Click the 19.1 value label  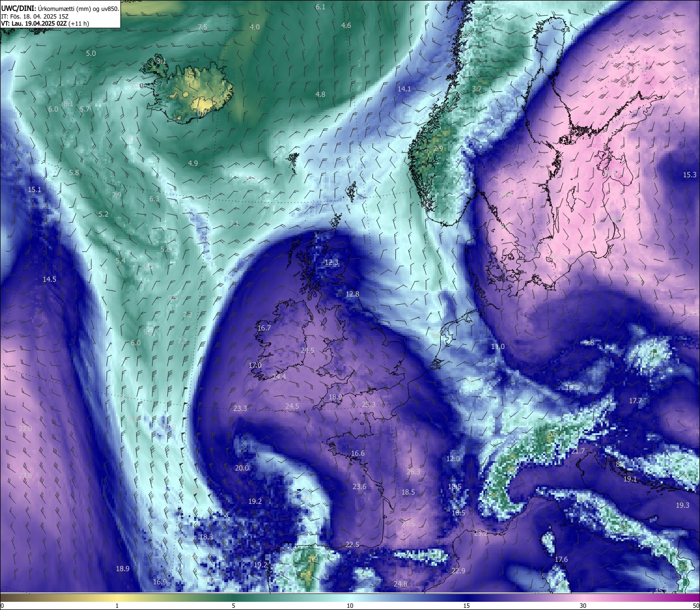click(x=631, y=479)
